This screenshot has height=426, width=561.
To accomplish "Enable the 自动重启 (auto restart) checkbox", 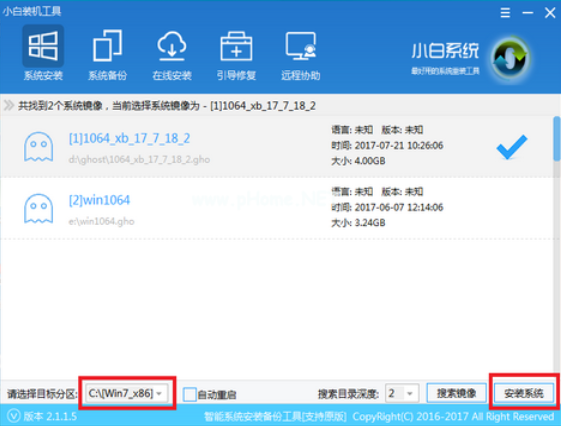I will tap(190, 394).
